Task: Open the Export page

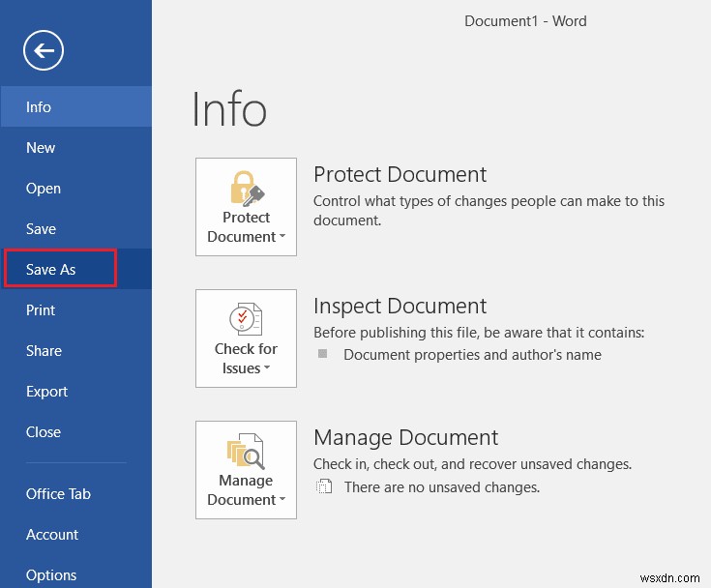Action: click(x=75, y=392)
